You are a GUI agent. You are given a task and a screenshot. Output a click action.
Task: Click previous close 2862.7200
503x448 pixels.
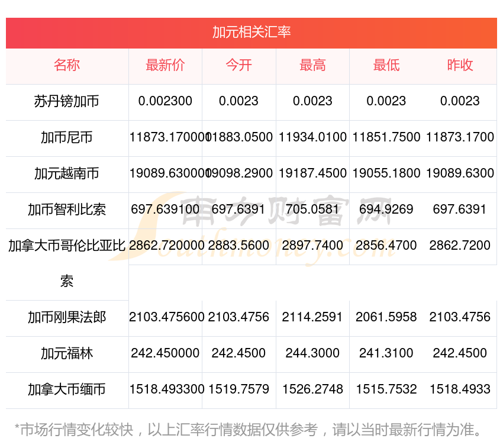(460, 246)
